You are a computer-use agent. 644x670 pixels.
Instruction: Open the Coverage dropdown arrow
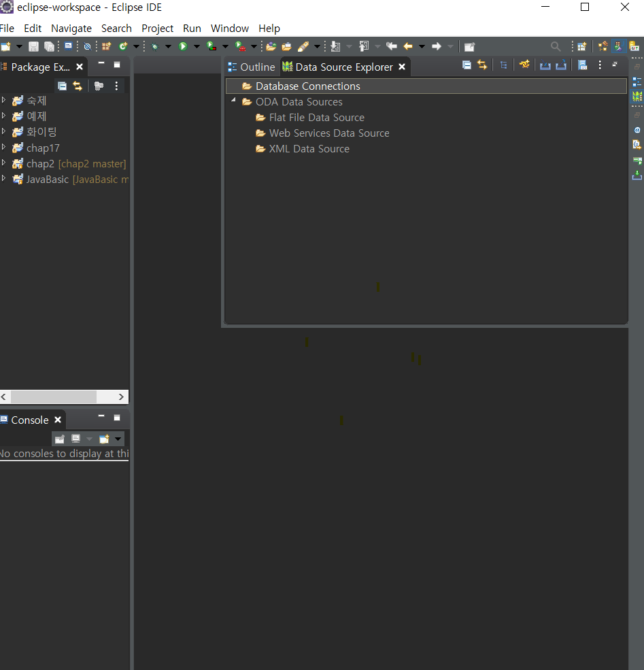pos(225,46)
